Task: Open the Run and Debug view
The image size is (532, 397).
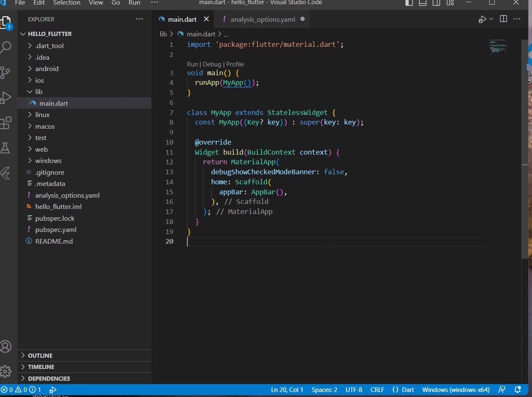Action: 5,97
